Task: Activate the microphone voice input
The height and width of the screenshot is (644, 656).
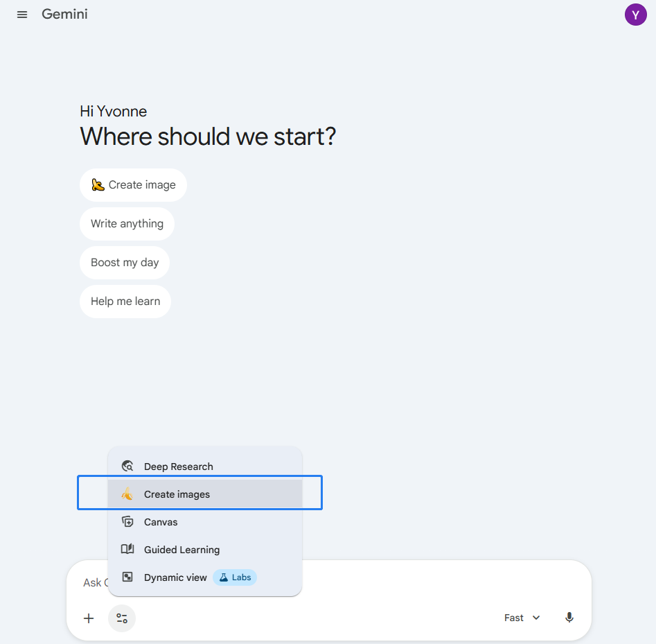Action: [x=569, y=618]
